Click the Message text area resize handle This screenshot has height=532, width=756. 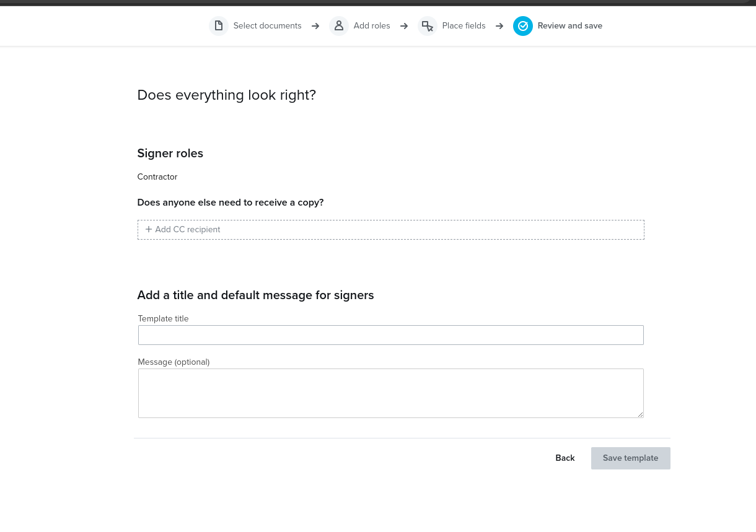[x=640, y=414]
